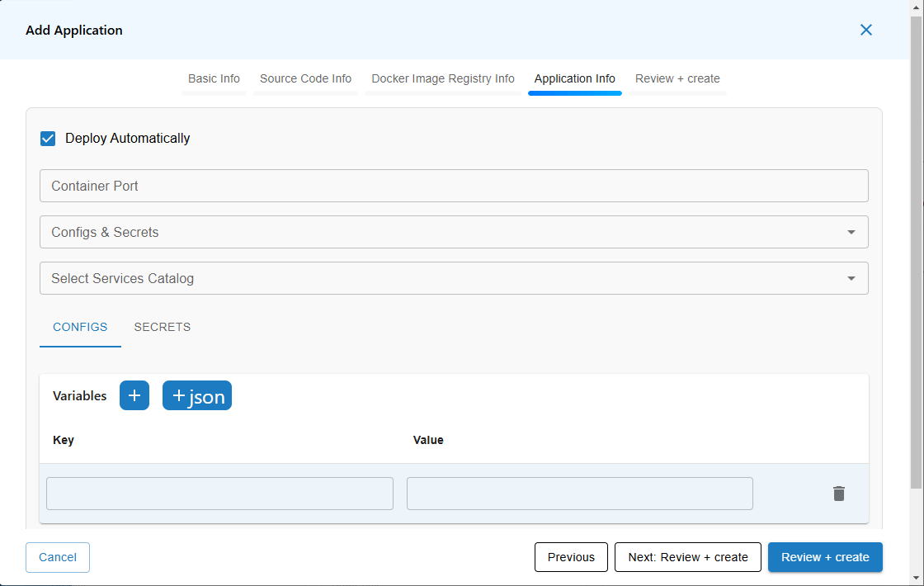Click the blue Review + create button
This screenshot has height=586, width=924.
(x=825, y=557)
